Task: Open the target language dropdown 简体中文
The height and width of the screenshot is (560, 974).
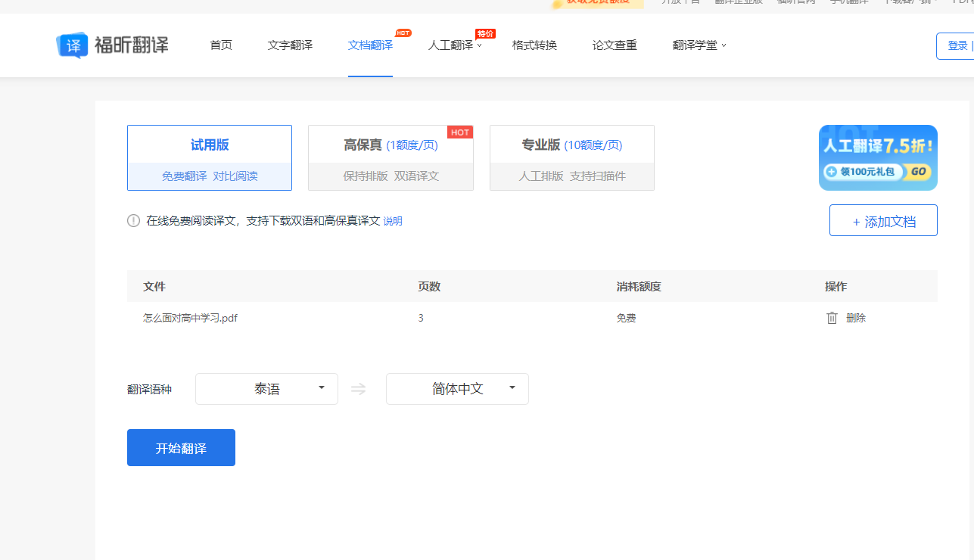Action: click(457, 389)
